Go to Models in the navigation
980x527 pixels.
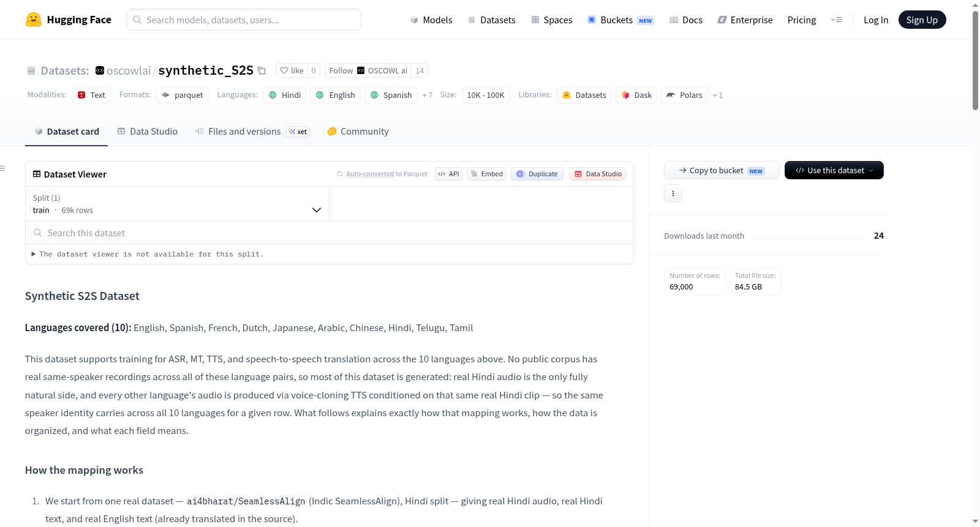coord(431,20)
